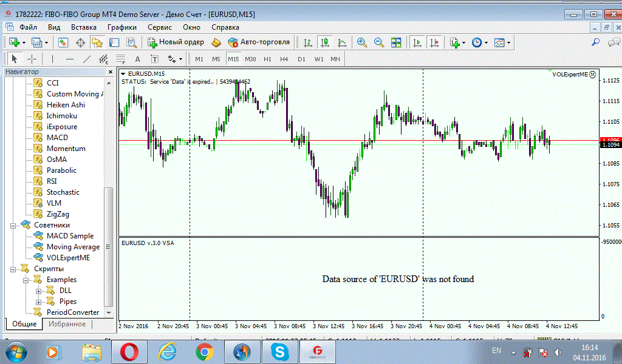Screen dimensions: 622x364
Task: Open the Файл menu
Action: 28,27
